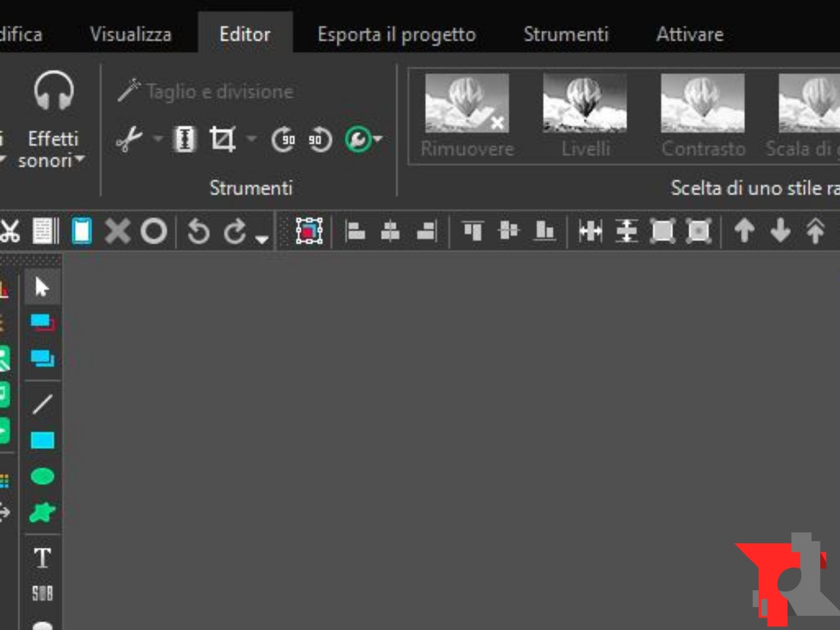Expand the scissors cut options arrow
The image size is (840, 630).
click(158, 139)
